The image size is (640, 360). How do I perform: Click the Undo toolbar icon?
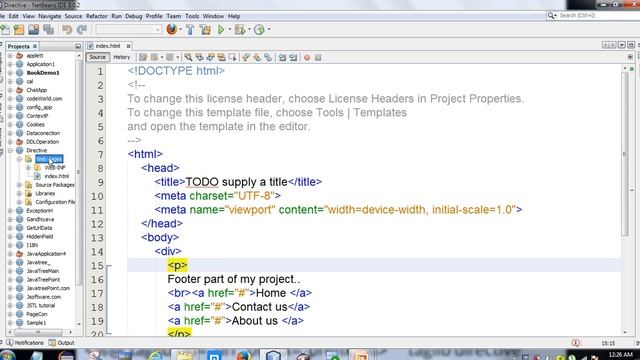pos(67,29)
